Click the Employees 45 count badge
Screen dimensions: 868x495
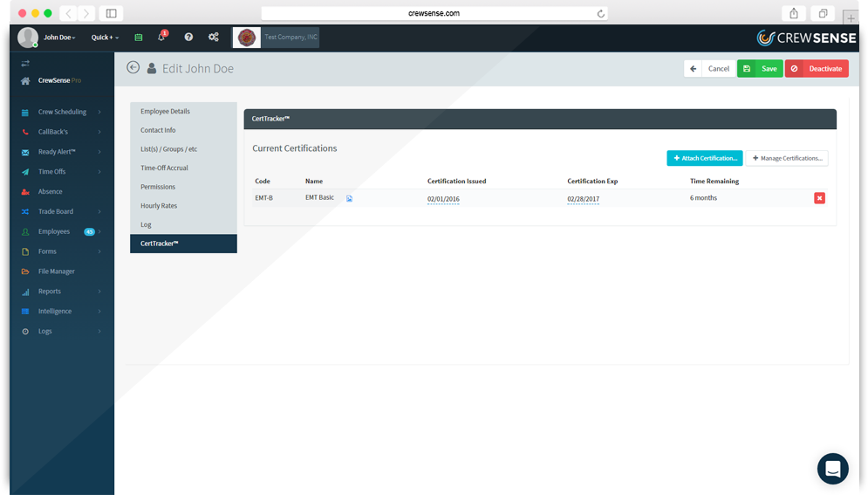click(x=89, y=231)
